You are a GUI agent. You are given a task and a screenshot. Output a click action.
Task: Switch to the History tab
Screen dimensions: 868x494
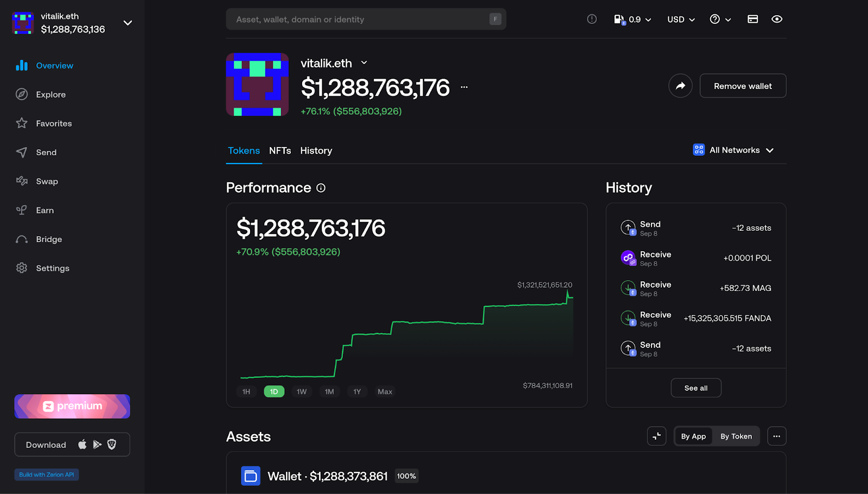316,151
